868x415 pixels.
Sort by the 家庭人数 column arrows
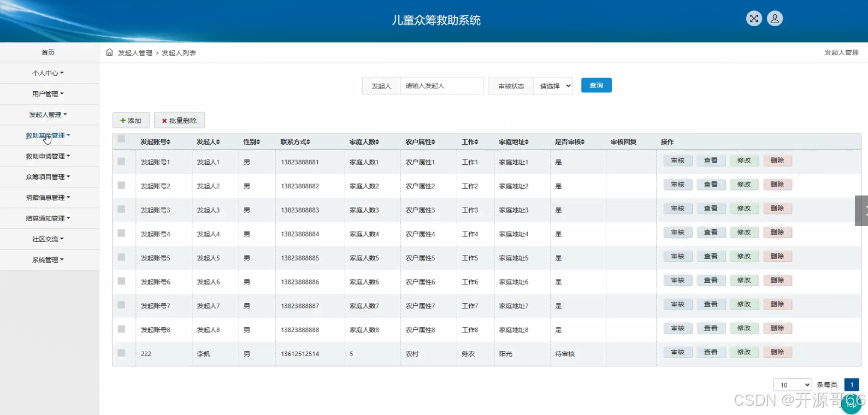(x=377, y=142)
